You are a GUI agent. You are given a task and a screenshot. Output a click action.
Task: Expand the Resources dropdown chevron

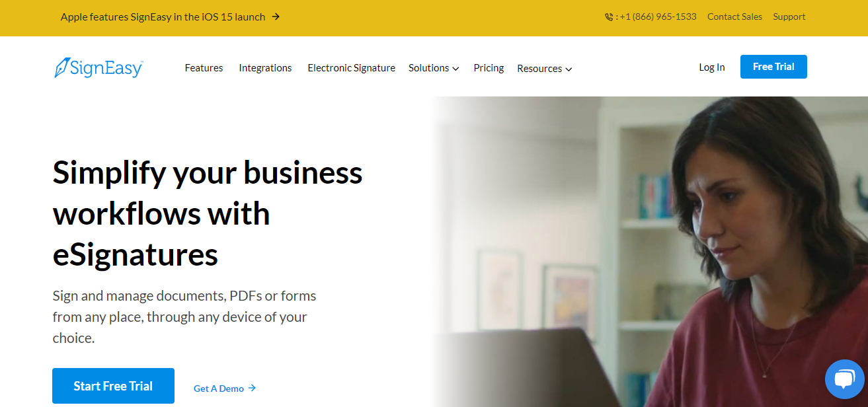coord(569,69)
